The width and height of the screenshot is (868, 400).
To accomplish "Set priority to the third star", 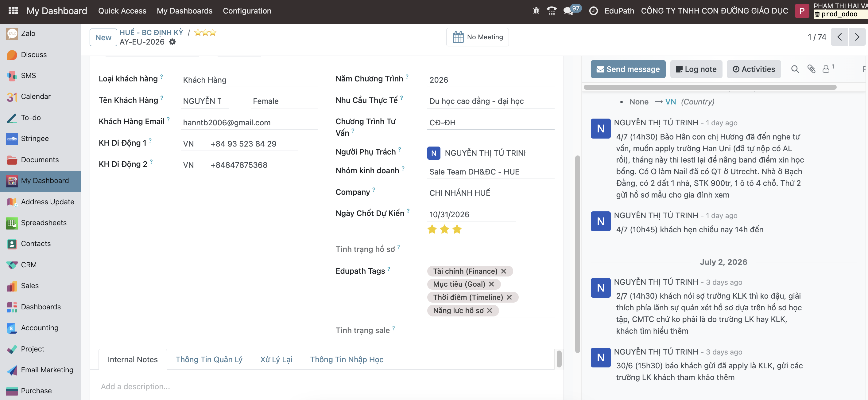I will click(x=457, y=229).
